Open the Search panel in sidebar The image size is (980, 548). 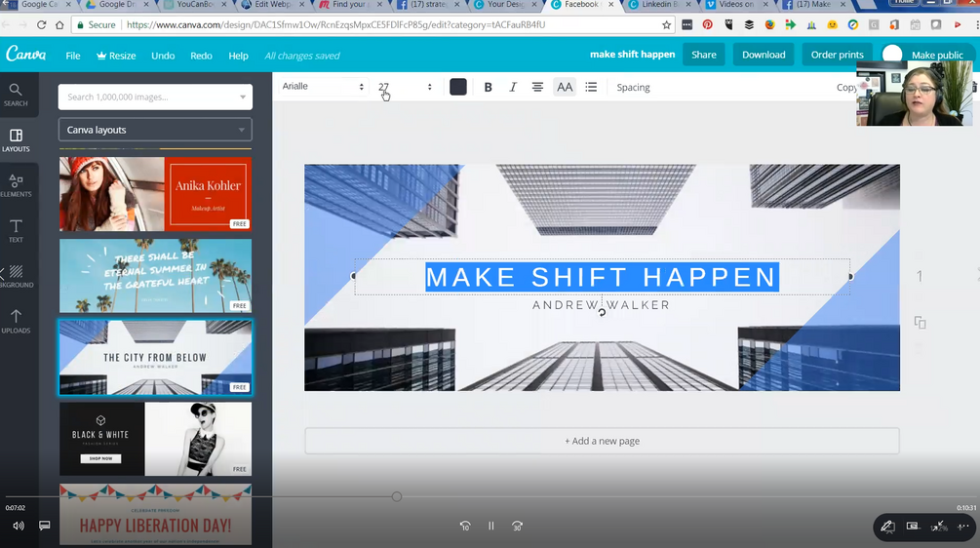point(16,95)
